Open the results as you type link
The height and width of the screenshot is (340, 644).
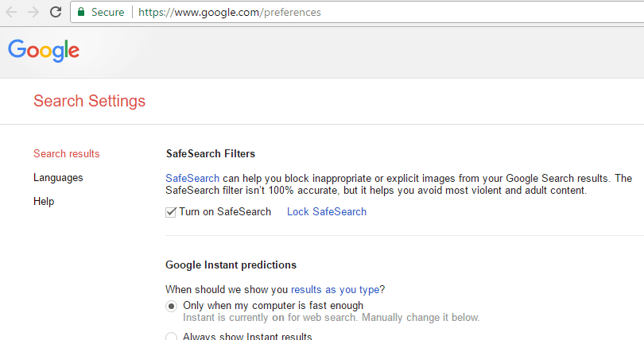336,289
